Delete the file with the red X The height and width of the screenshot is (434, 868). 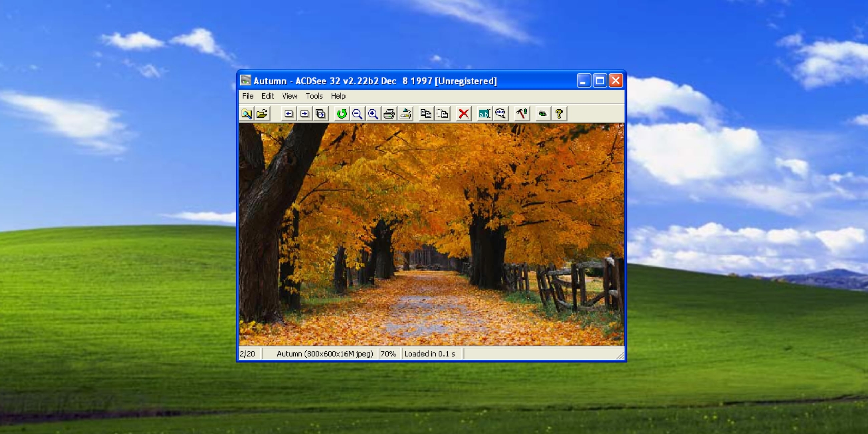[x=463, y=114]
